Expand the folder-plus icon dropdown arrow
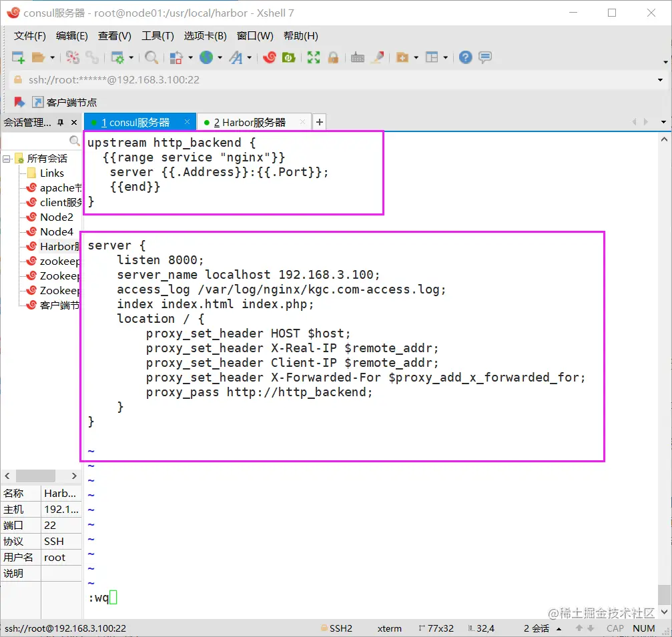Viewport: 672px width, 637px height. [416, 57]
